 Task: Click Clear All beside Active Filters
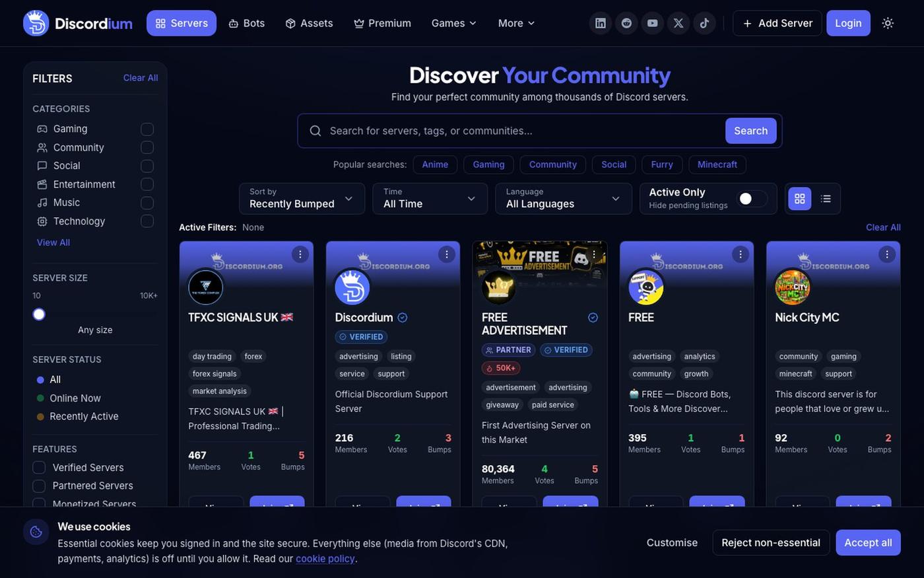(883, 227)
